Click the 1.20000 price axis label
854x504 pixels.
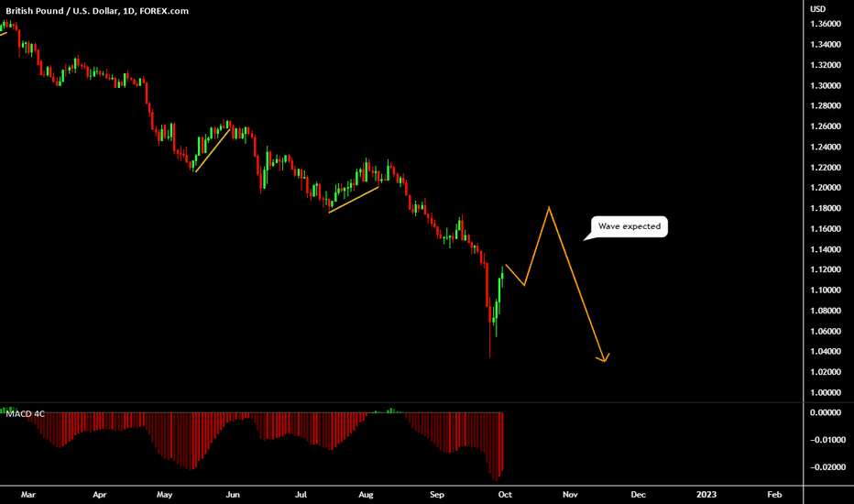825,188
